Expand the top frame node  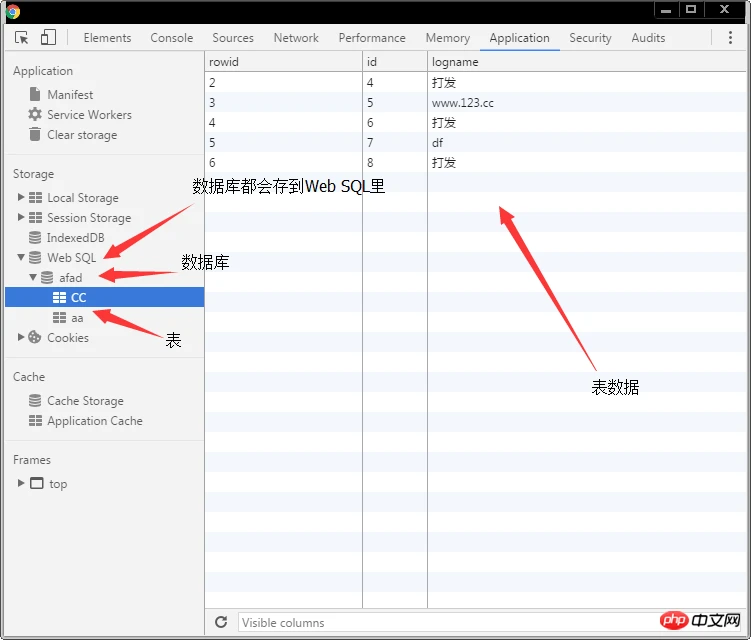coord(21,483)
